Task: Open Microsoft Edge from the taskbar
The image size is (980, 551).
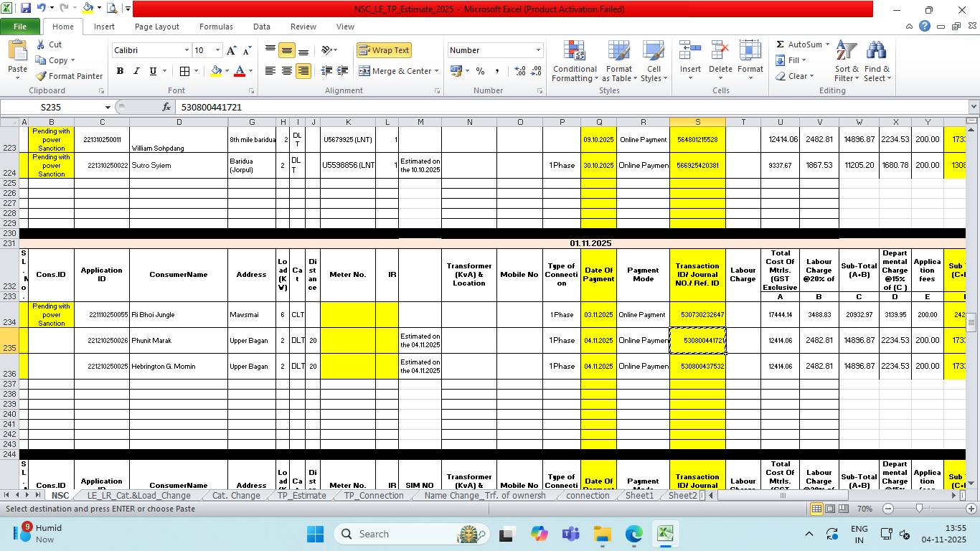Action: point(633,534)
